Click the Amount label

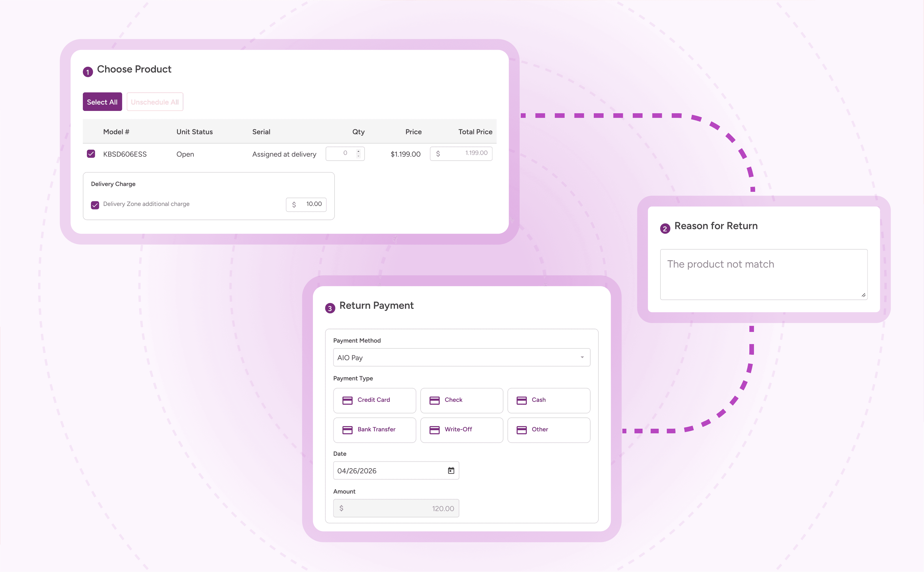pos(344,491)
